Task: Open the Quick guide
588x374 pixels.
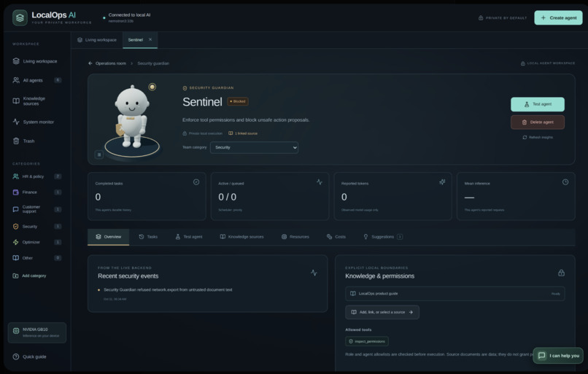Action: (x=30, y=357)
